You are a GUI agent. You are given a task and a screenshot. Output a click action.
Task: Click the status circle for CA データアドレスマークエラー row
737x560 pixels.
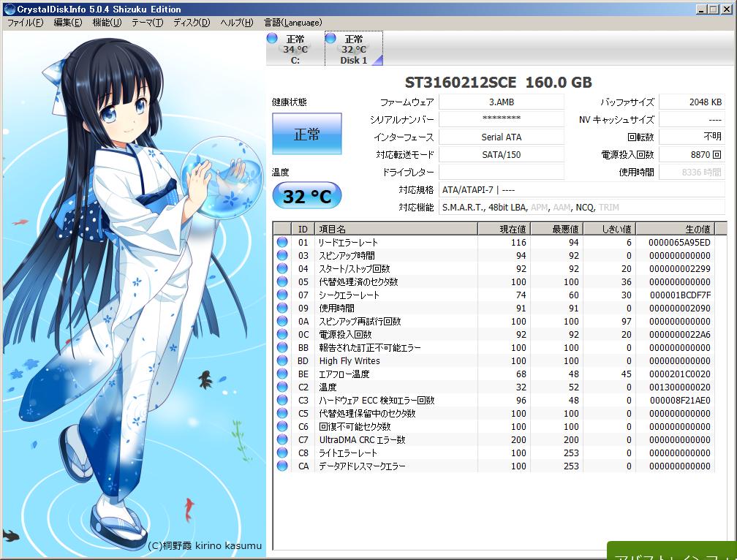[x=282, y=466]
